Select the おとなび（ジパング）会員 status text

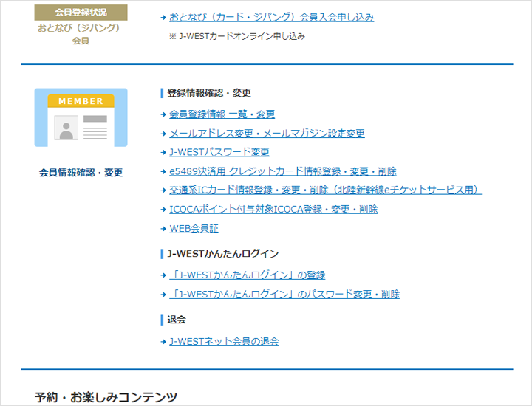[80, 34]
